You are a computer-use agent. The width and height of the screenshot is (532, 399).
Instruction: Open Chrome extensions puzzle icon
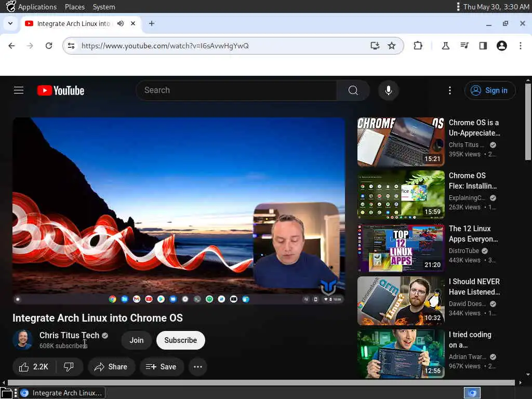[418, 46]
